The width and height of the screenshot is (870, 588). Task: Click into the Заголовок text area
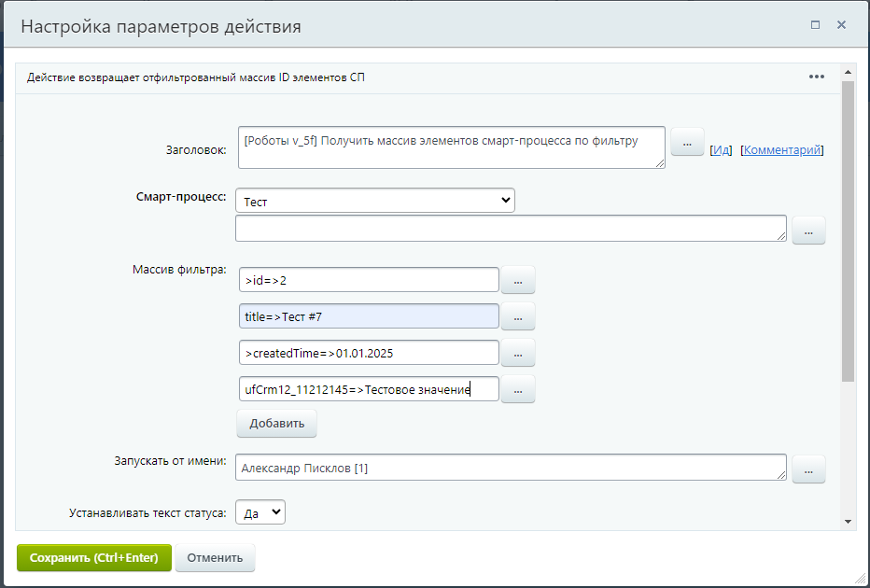(451, 147)
